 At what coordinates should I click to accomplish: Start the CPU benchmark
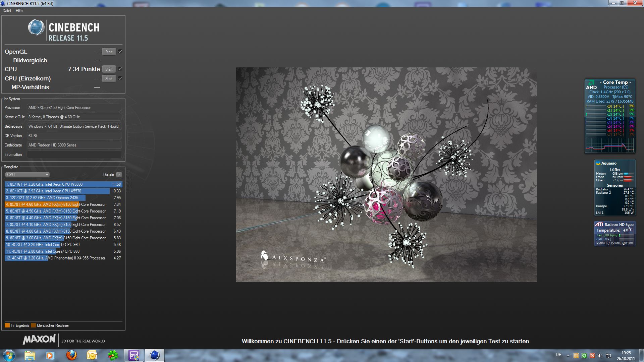coord(109,69)
